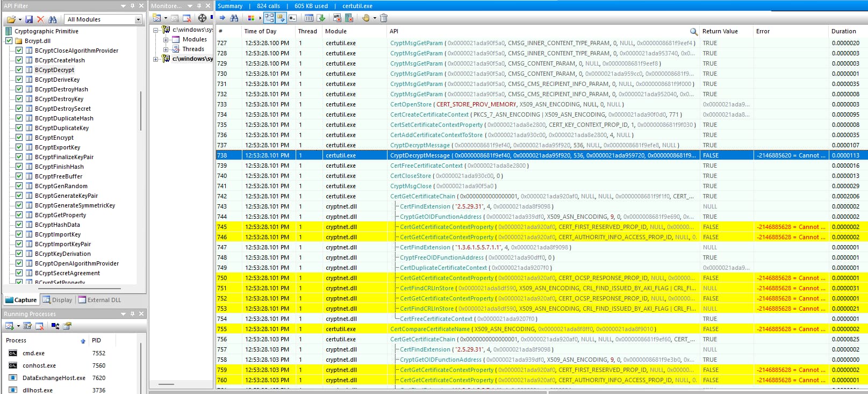Uncheck BCryptHashData checkbox

coord(19,225)
